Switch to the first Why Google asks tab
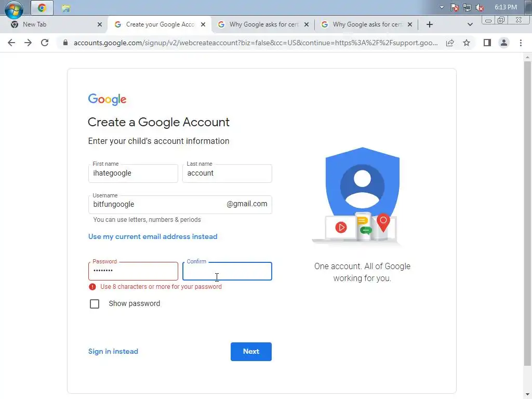Viewport: 532px width, 399px height. pyautogui.click(x=263, y=24)
